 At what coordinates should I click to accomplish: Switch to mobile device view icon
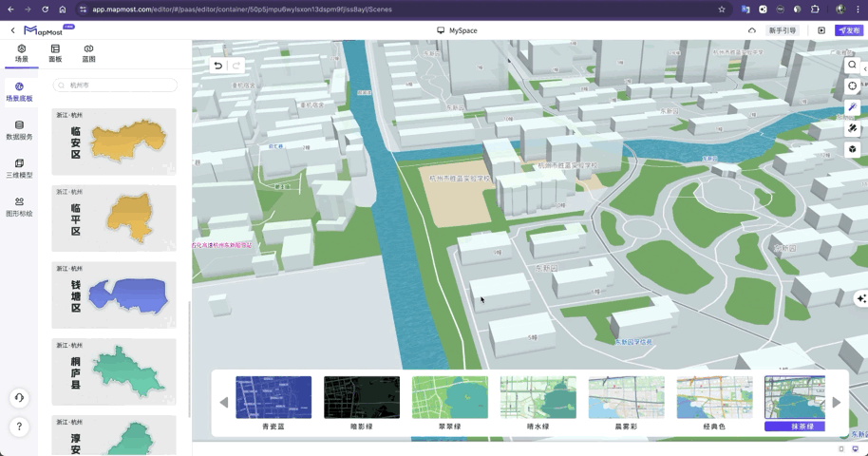click(x=841, y=448)
